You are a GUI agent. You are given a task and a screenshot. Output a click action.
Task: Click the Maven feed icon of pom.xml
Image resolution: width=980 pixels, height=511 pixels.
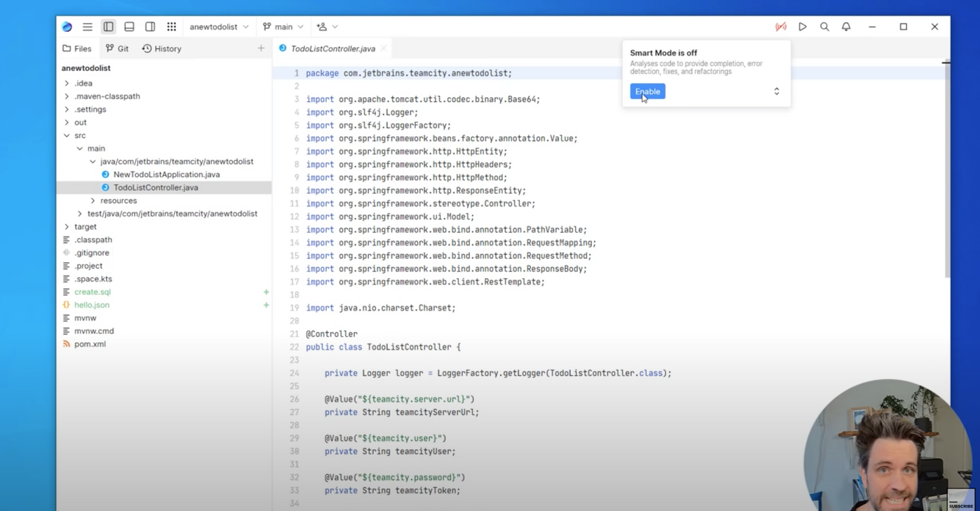click(x=66, y=344)
